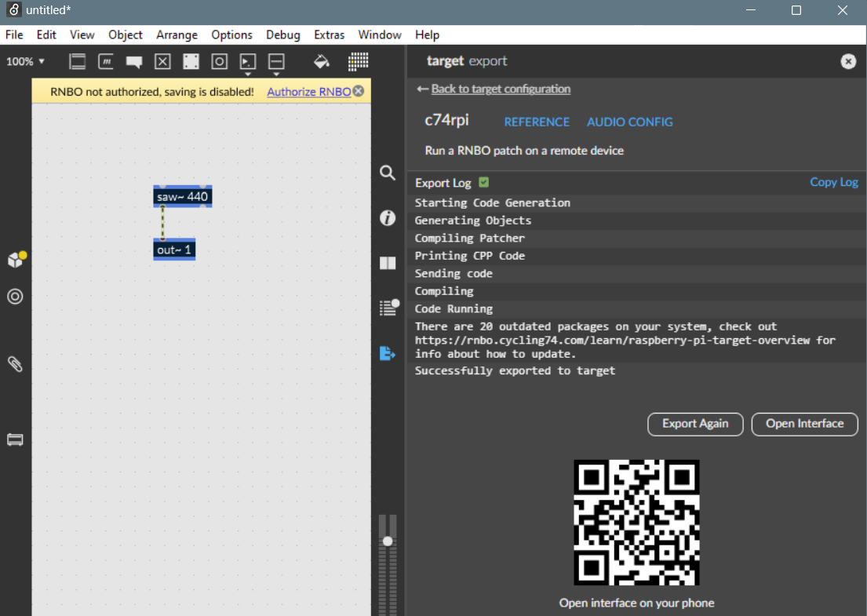Add a message box from the toolbar

coord(106,61)
